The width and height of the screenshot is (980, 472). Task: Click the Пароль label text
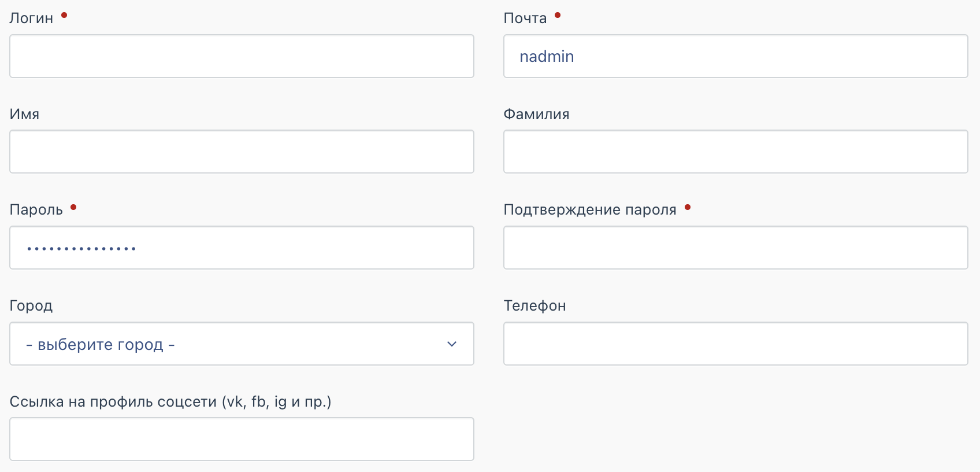point(36,209)
